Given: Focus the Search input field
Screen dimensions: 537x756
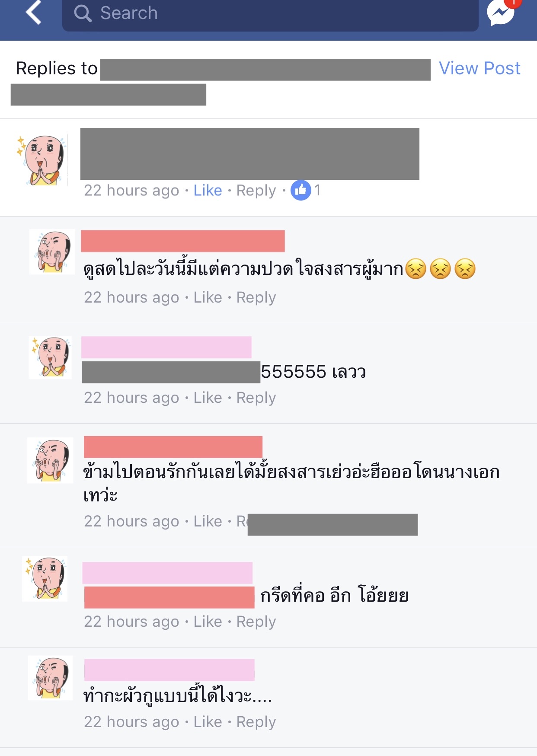Looking at the screenshot, I should coord(270,14).
